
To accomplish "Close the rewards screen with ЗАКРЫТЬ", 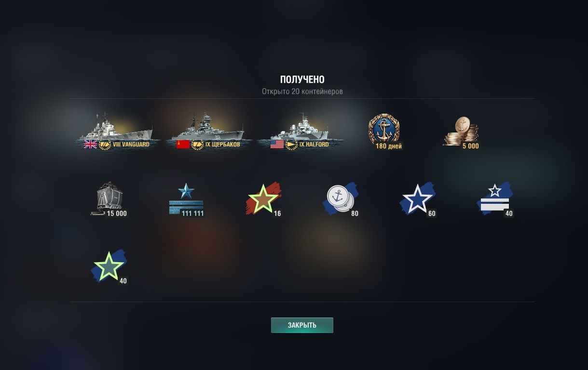I will 302,325.
